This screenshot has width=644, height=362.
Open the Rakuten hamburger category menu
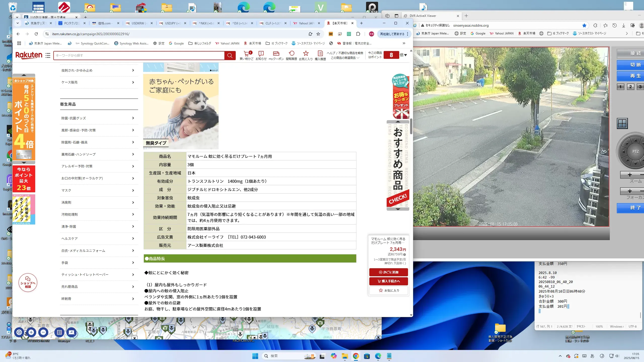pyautogui.click(x=48, y=56)
